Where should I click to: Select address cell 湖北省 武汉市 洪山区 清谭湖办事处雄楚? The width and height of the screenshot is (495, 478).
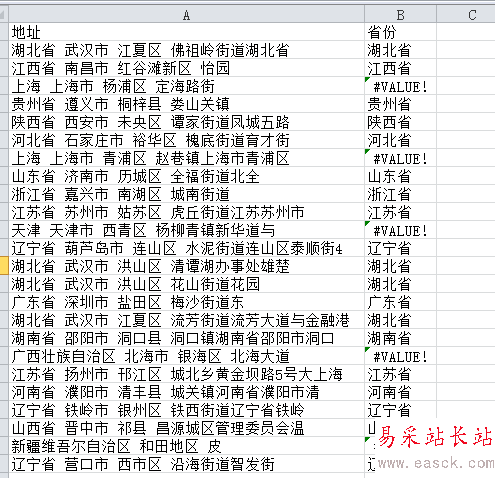186,266
